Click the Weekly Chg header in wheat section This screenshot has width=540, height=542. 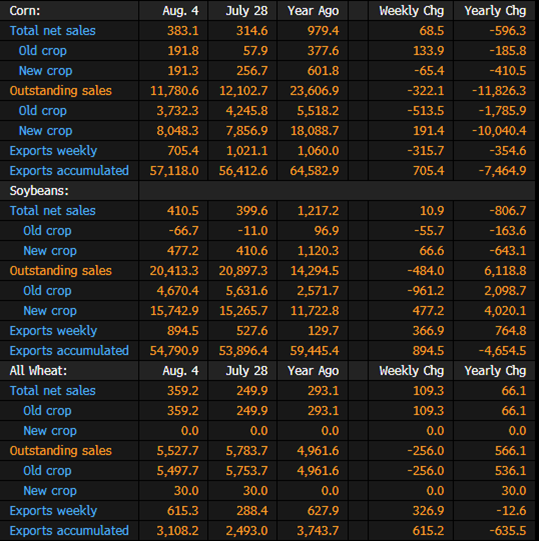pyautogui.click(x=411, y=371)
